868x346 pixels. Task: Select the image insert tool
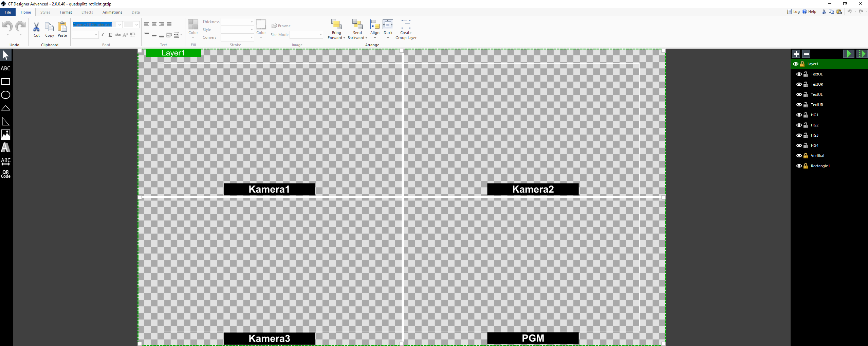point(6,135)
